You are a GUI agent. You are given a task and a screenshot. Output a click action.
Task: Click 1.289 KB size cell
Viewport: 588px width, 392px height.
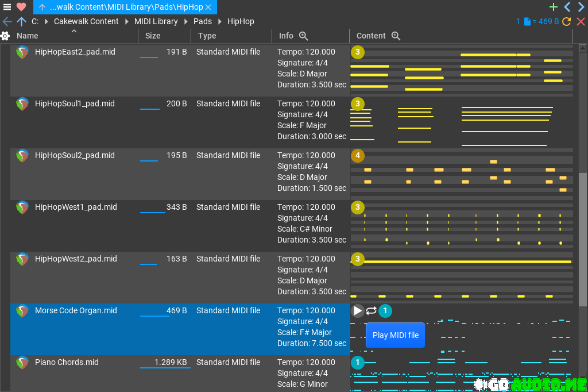coord(171,362)
